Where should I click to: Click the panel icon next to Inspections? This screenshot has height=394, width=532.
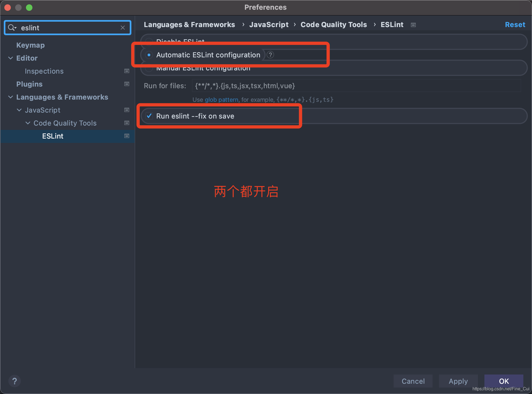click(x=127, y=71)
